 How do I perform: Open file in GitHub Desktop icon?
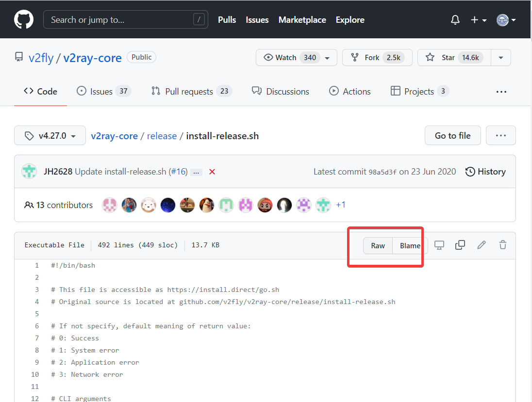coord(439,245)
